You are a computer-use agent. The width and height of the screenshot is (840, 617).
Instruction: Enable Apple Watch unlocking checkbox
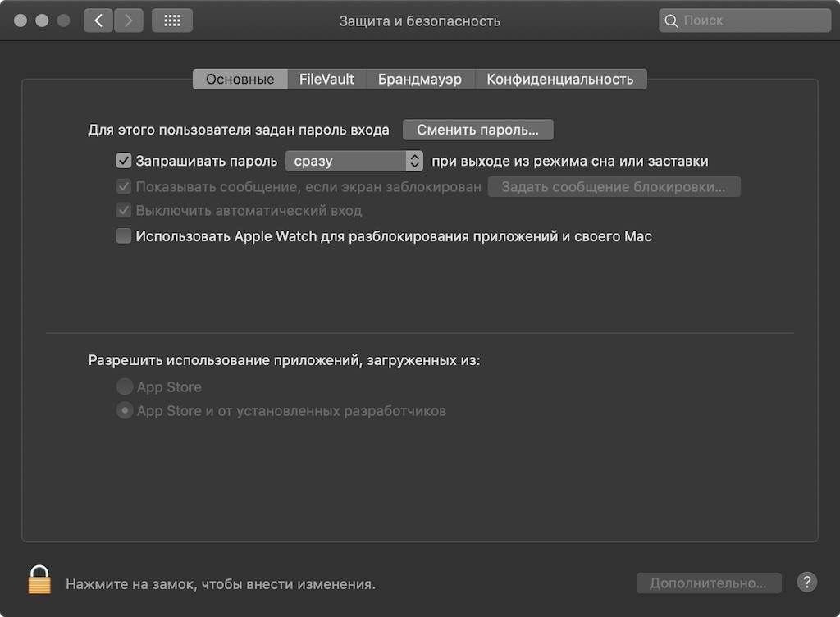coord(124,236)
